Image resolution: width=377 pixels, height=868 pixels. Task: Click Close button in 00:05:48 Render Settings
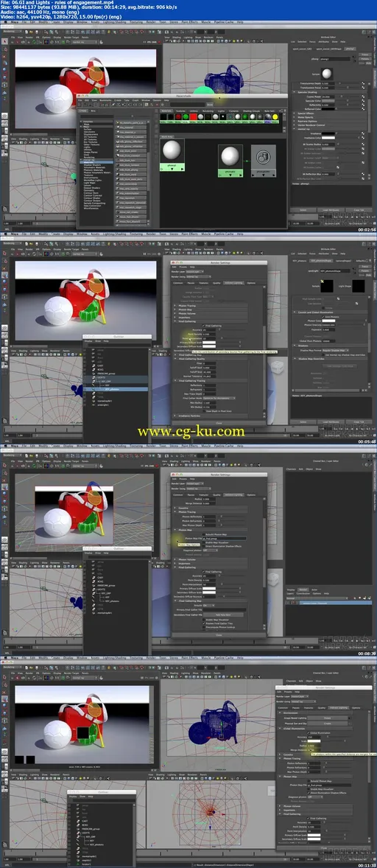coord(219,423)
